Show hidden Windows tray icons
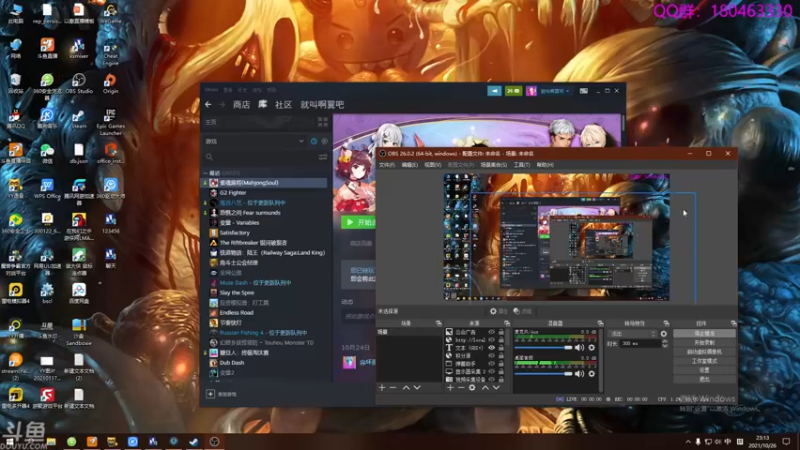 pos(688,442)
